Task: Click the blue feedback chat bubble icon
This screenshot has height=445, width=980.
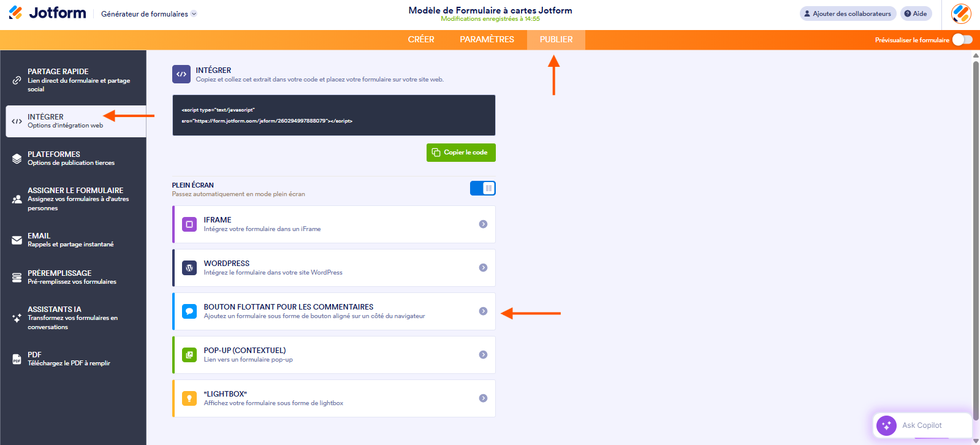Action: point(189,311)
